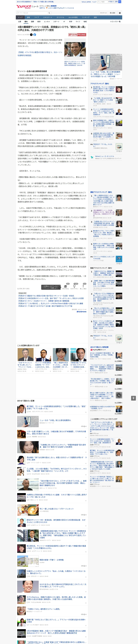The image size is (138, 644).
Task: Click the Yahoo! JAPAN News logo
Action: [28, 7]
